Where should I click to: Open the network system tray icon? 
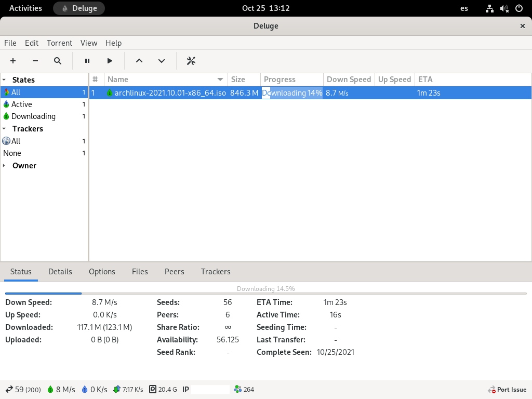(x=489, y=8)
